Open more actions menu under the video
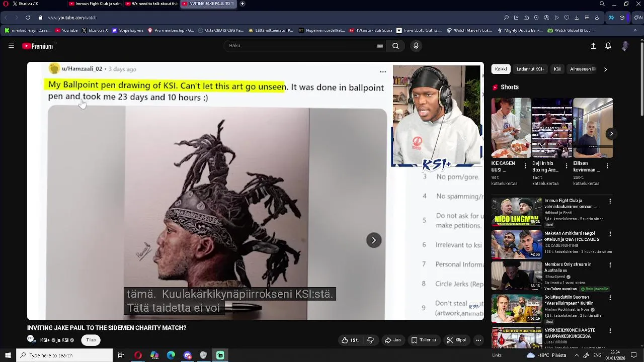 [x=478, y=340]
